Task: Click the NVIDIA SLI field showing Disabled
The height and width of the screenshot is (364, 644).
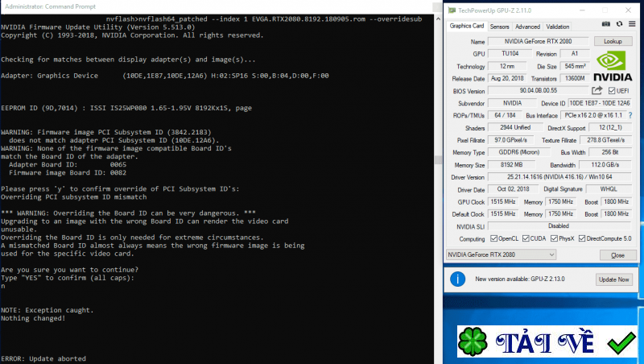Action: pos(559,226)
